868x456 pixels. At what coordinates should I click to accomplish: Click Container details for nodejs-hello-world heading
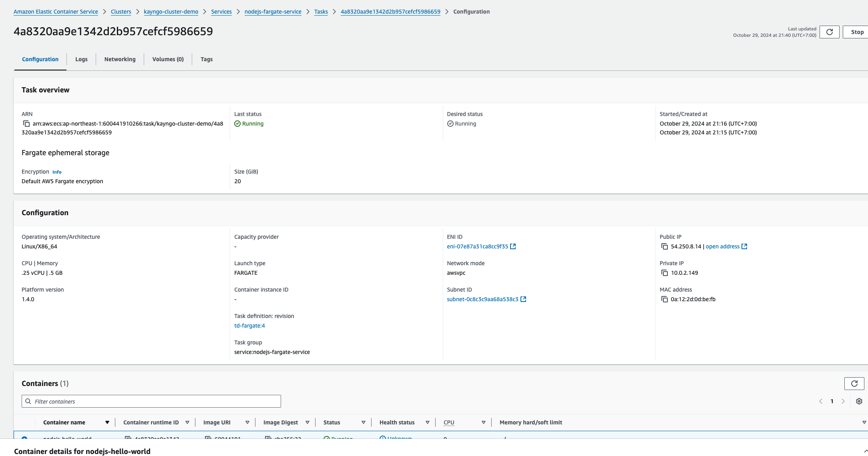point(82,451)
